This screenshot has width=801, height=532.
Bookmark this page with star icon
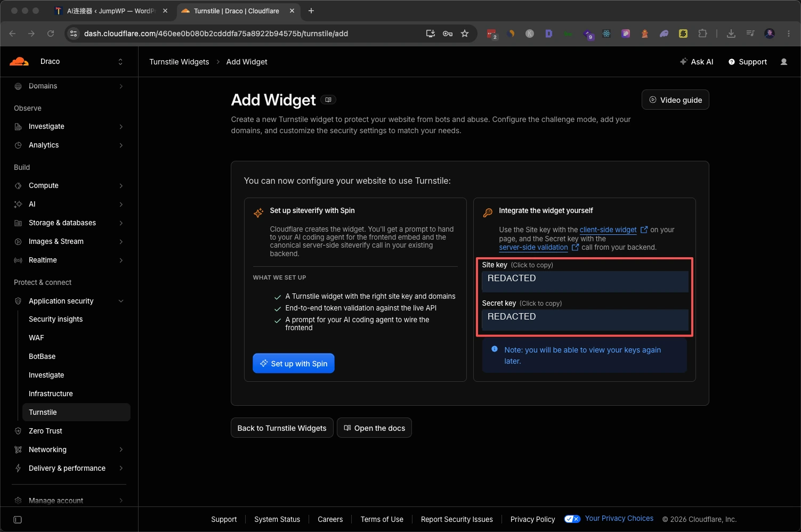point(465,34)
